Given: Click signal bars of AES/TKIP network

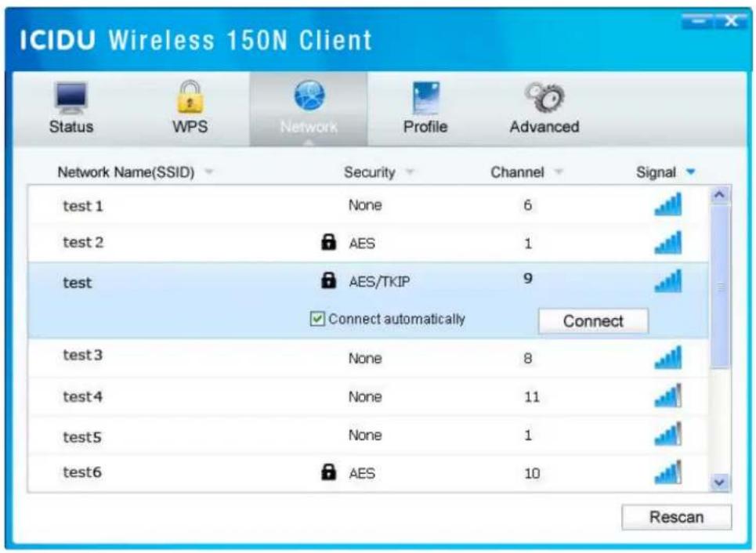Looking at the screenshot, I should coord(668,280).
